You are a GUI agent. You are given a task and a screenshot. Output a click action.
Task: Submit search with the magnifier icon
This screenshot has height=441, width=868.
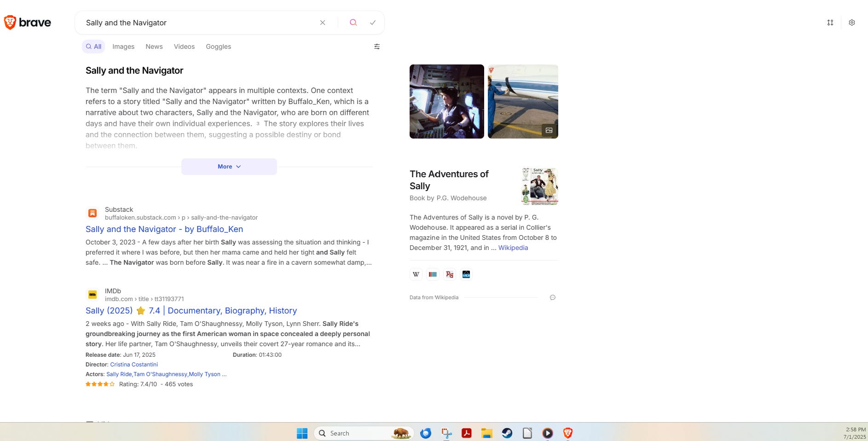(353, 23)
